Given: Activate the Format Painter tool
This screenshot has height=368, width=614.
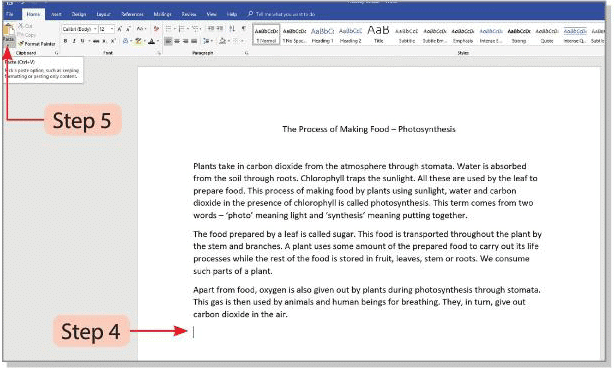Looking at the screenshot, I should [x=37, y=44].
